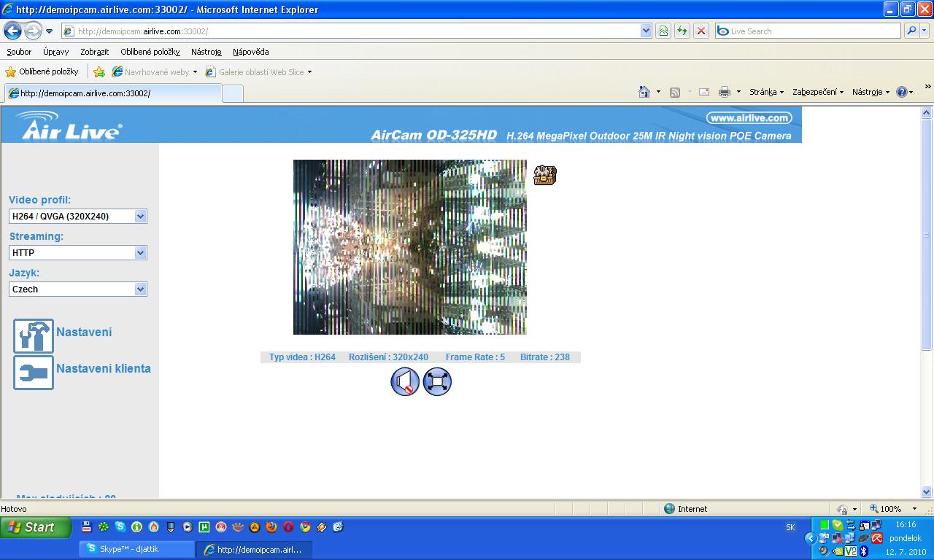
Task: Stop page loading with the red X icon
Action: (700, 31)
